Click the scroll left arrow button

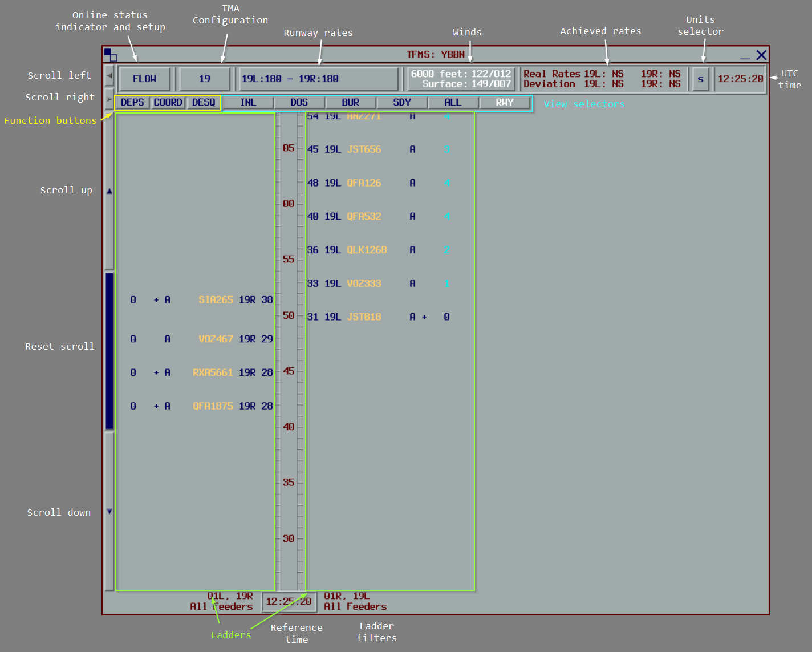pos(109,76)
